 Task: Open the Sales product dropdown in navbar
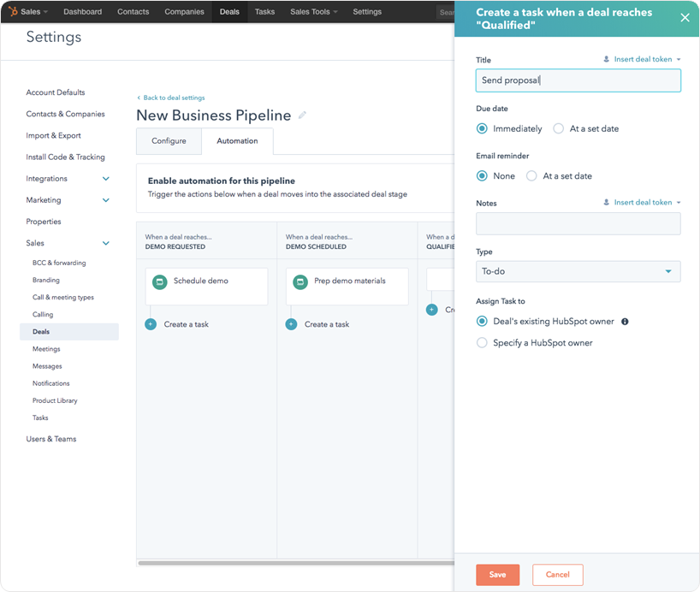point(34,12)
